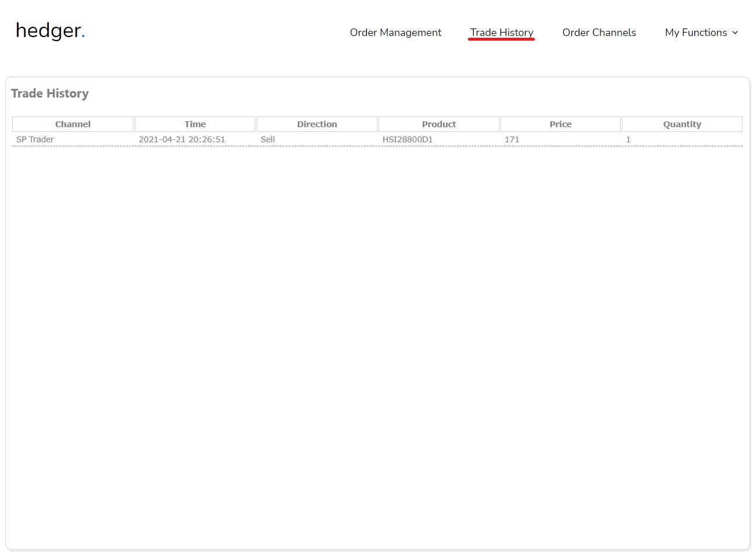This screenshot has height=554, width=756.
Task: Click the hedger logo
Action: point(50,31)
